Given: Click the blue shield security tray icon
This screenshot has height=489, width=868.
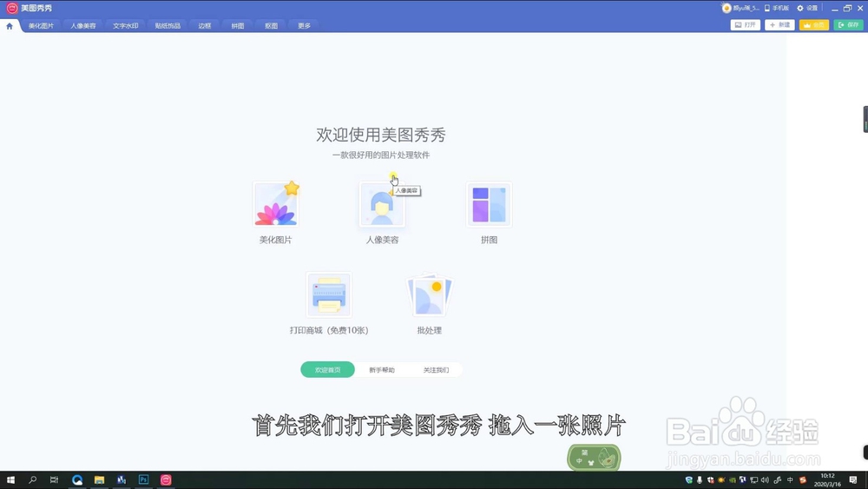Looking at the screenshot, I should 688,479.
